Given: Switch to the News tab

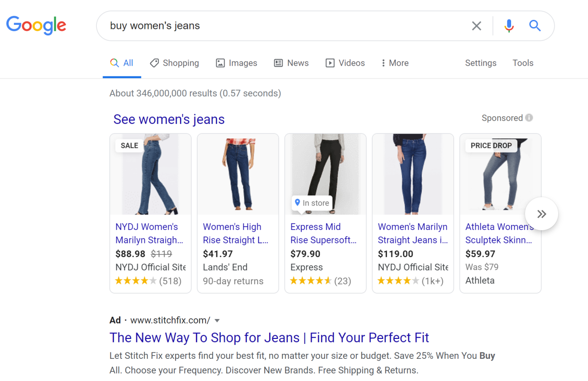Looking at the screenshot, I should [292, 63].
